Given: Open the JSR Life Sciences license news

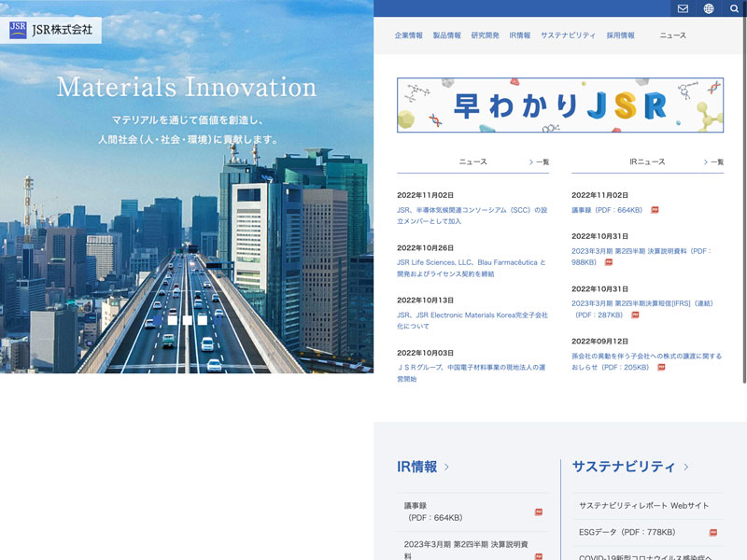Looking at the screenshot, I should (x=471, y=268).
